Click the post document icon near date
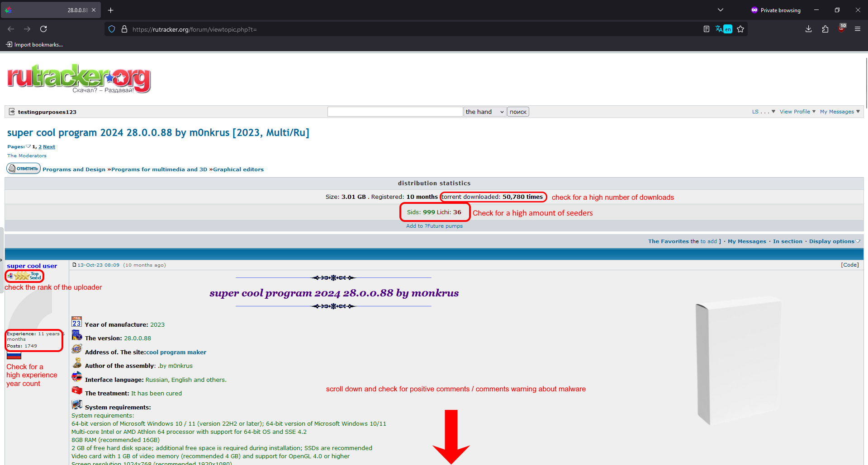The height and width of the screenshot is (465, 868). 74,265
